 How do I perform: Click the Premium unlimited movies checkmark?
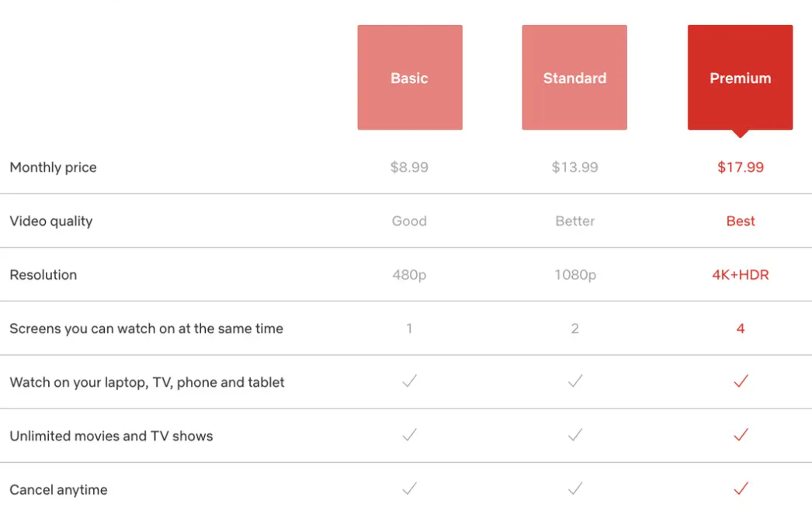(740, 435)
